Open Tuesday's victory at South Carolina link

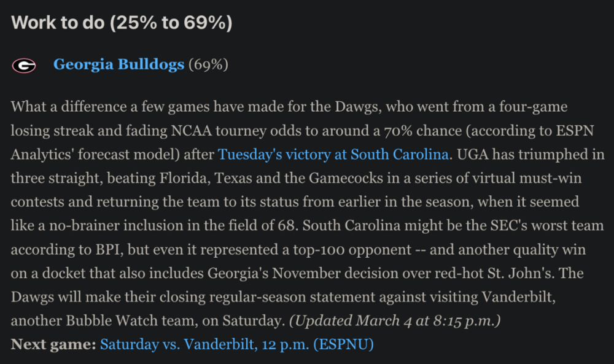tap(333, 155)
